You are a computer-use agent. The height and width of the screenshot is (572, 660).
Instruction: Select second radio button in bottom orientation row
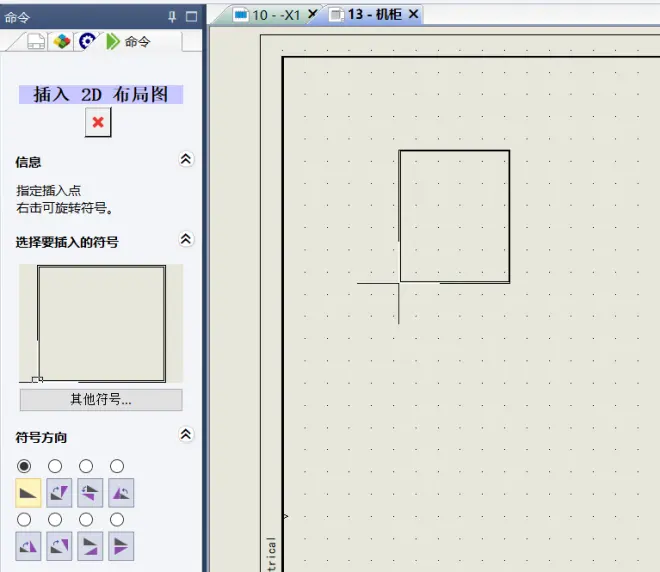55,519
